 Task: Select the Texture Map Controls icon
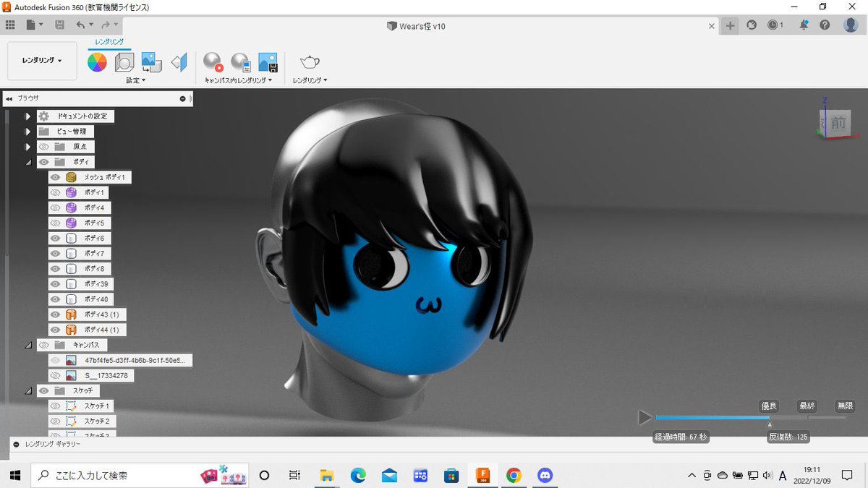(179, 62)
